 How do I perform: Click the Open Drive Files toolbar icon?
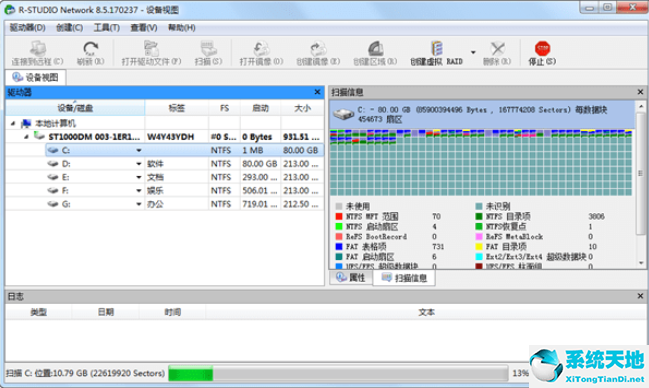(x=151, y=48)
